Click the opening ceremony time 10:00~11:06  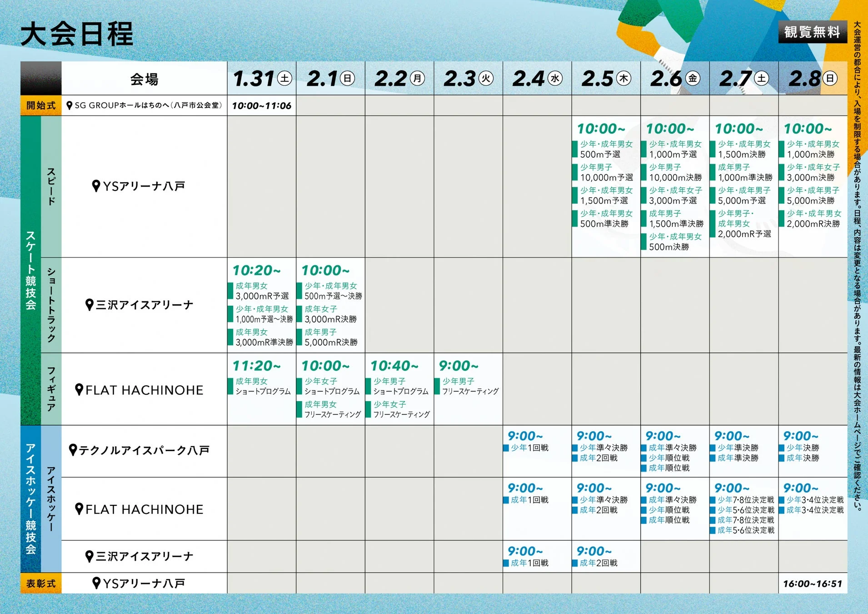click(x=261, y=106)
